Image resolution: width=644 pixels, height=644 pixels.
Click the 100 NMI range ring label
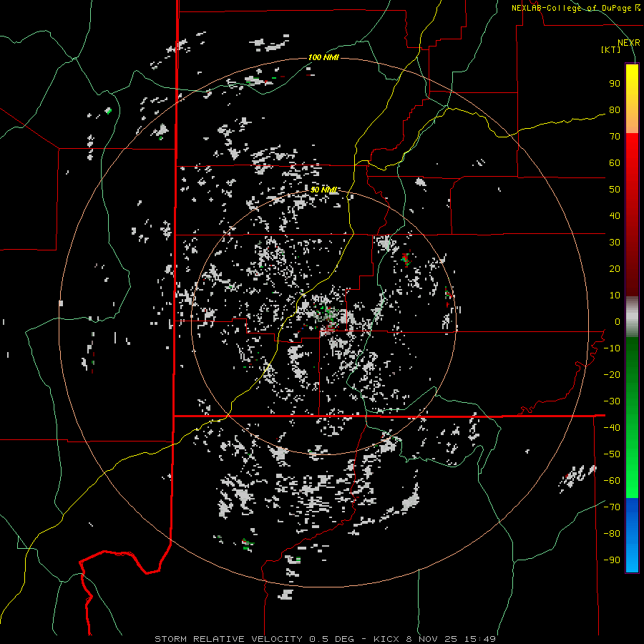click(x=323, y=57)
